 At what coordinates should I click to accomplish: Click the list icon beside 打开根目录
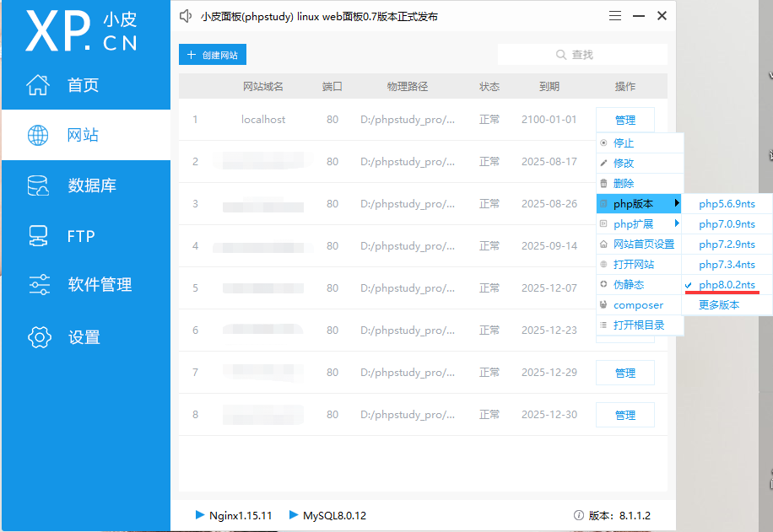click(603, 325)
